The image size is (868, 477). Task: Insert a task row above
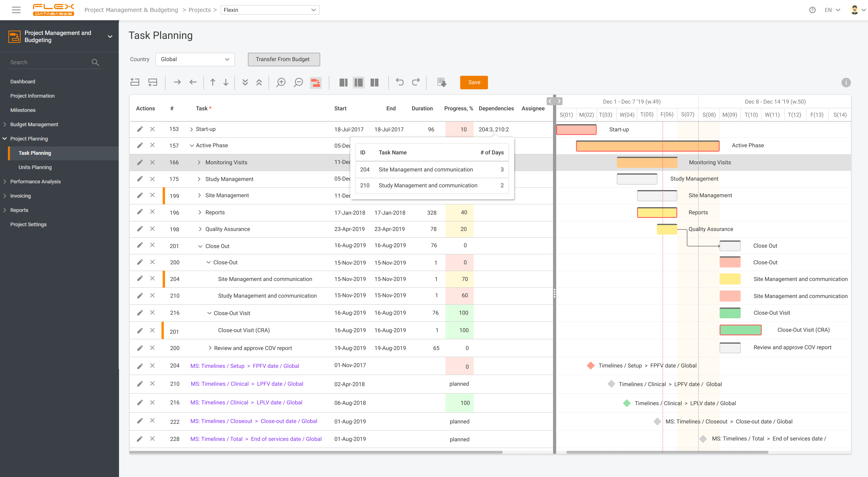pyautogui.click(x=135, y=82)
